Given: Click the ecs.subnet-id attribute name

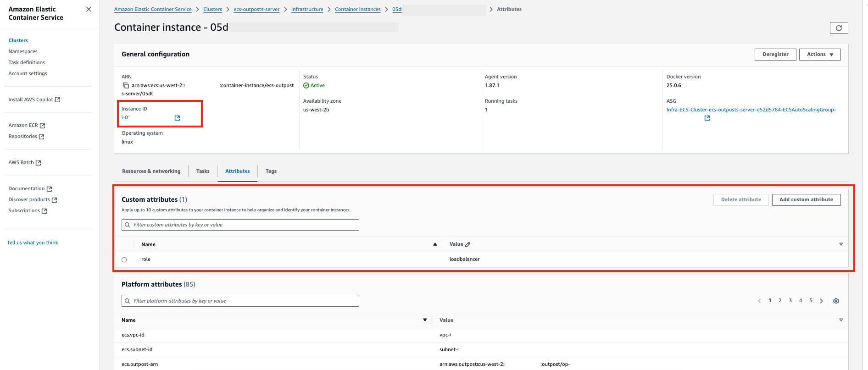Looking at the screenshot, I should click(x=137, y=349).
